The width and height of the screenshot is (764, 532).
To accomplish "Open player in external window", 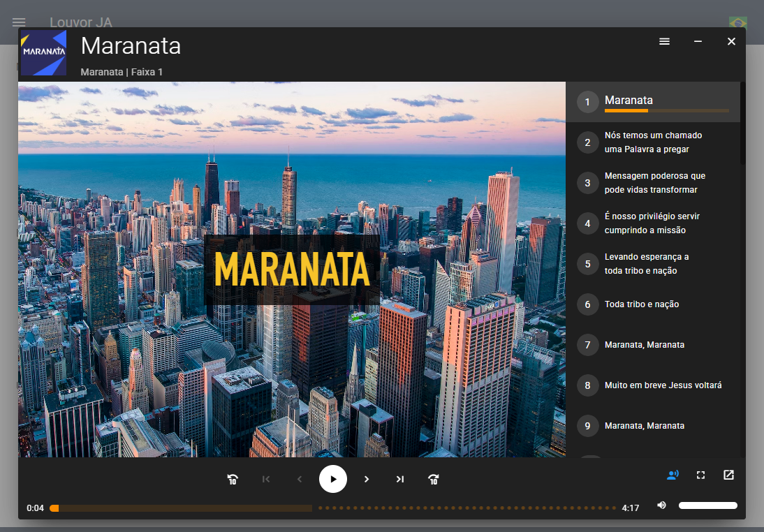I will point(728,475).
